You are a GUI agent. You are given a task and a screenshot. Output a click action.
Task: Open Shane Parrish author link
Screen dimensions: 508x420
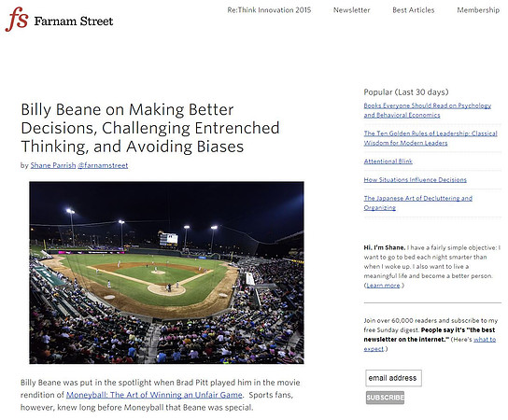tap(53, 165)
